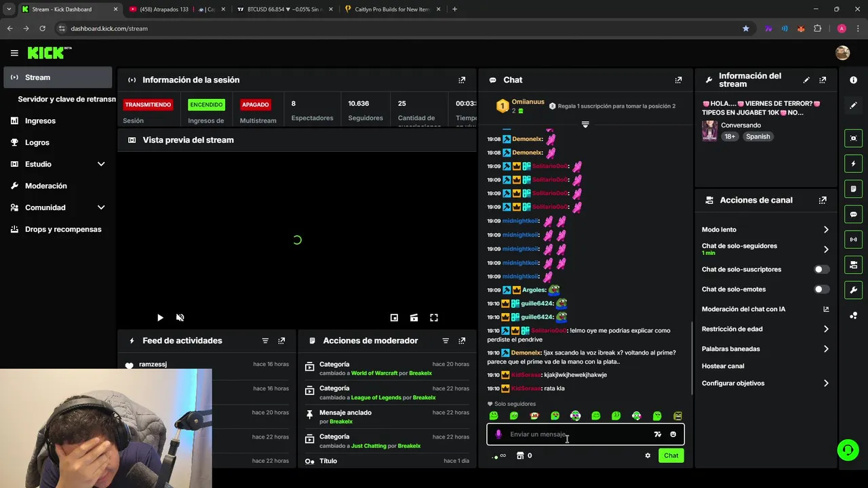This screenshot has width=868, height=488.
Task: Enable mini player in stream preview
Action: [394, 317]
